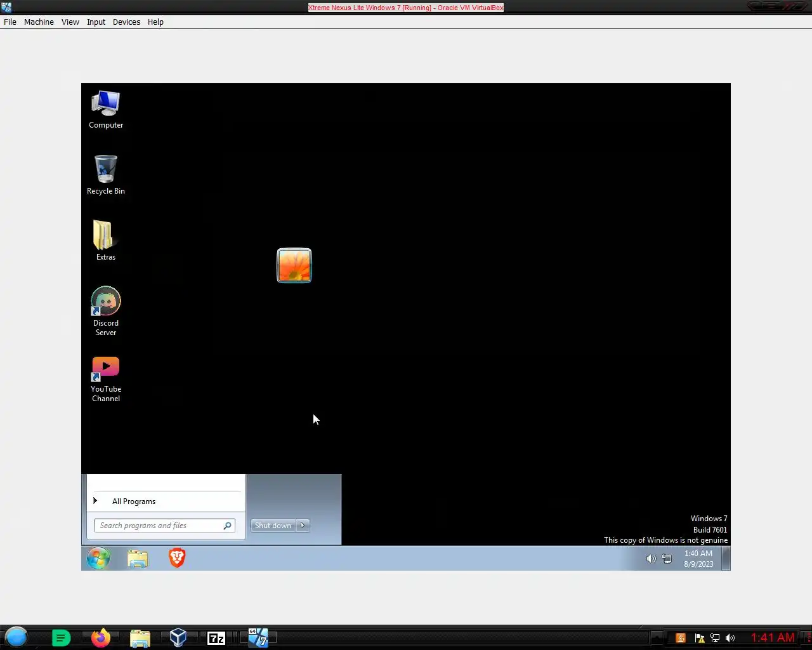
Task: Open the green notes app on the host taskbar
Action: [61, 638]
